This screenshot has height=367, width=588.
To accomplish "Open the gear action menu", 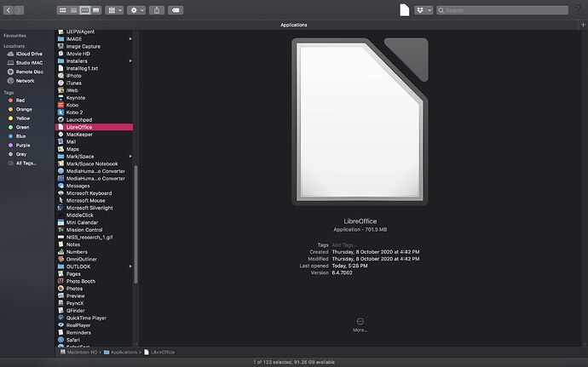I will 136,10.
